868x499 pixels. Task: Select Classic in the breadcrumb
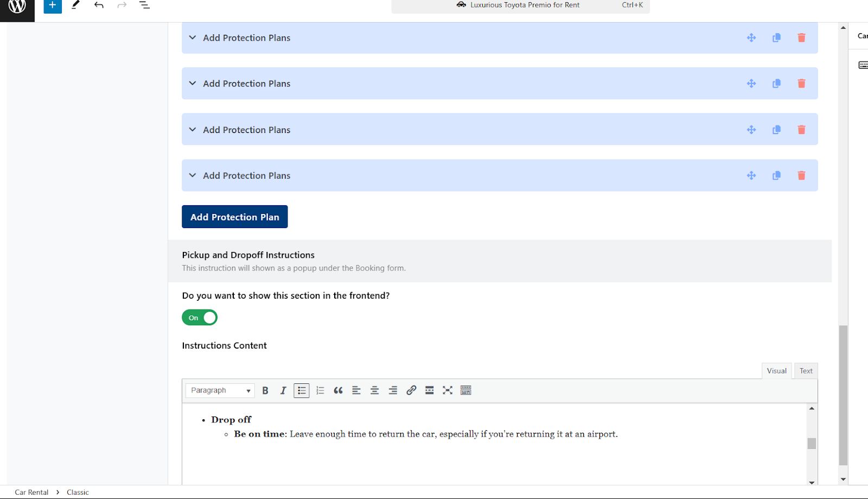coord(78,492)
